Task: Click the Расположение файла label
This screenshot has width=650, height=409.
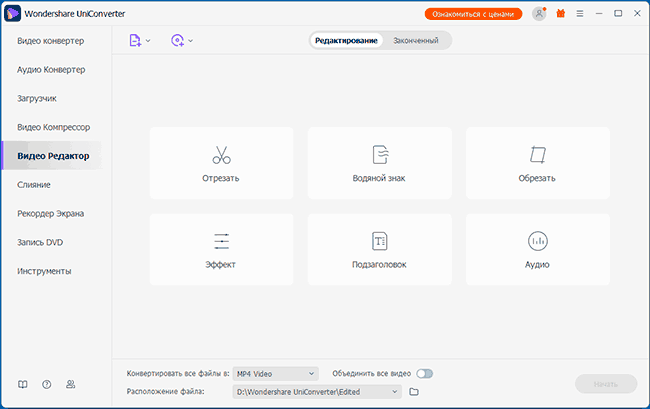Action: coord(165,392)
